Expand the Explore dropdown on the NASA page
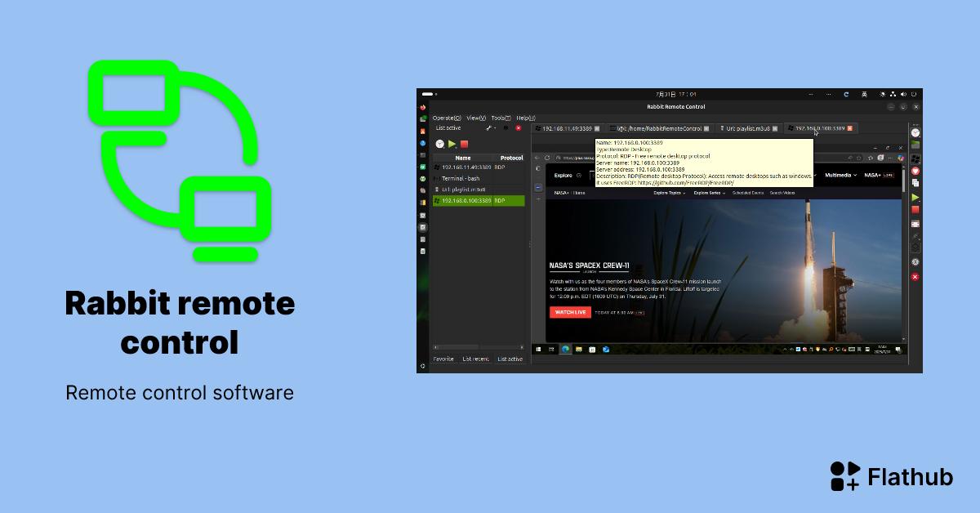 point(565,175)
